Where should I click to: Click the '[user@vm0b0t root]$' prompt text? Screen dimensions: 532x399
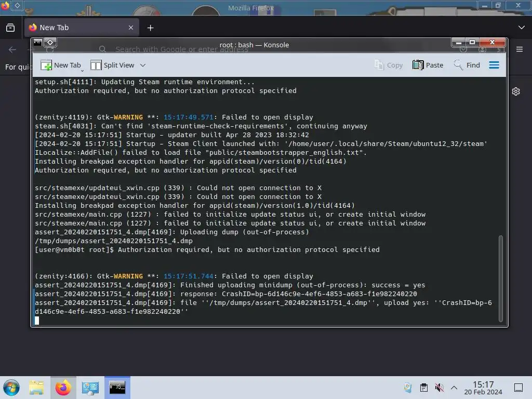(x=74, y=250)
